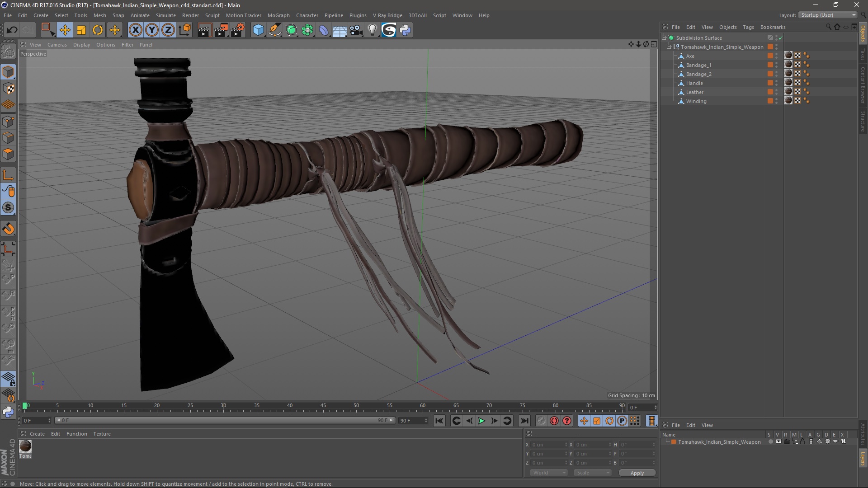The width and height of the screenshot is (868, 488).
Task: Open the MoGraph menu
Action: [278, 15]
